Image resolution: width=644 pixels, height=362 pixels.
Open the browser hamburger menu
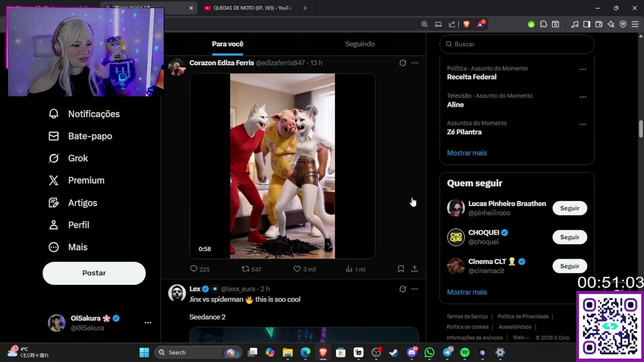[x=635, y=24]
